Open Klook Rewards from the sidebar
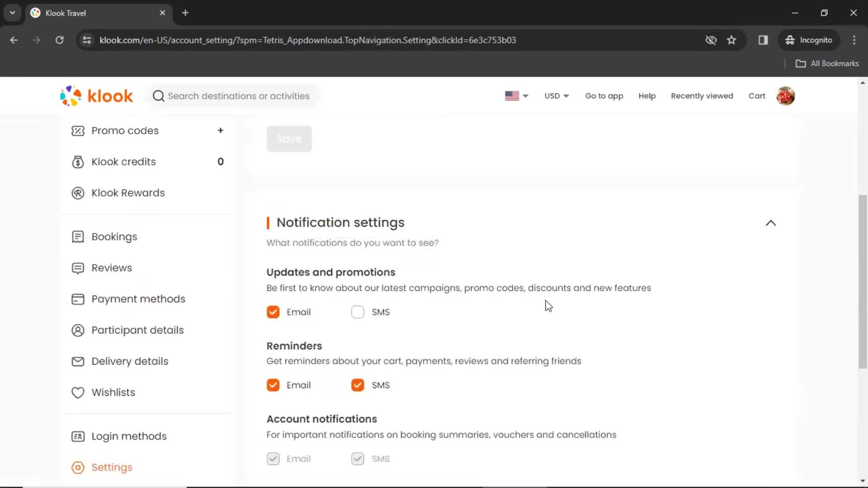The height and width of the screenshot is (488, 868). (128, 193)
